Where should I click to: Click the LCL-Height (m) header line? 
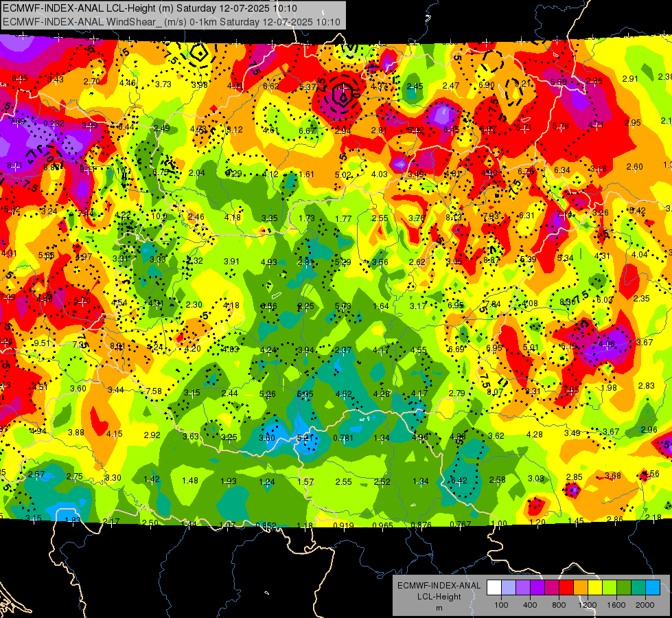pos(150,8)
